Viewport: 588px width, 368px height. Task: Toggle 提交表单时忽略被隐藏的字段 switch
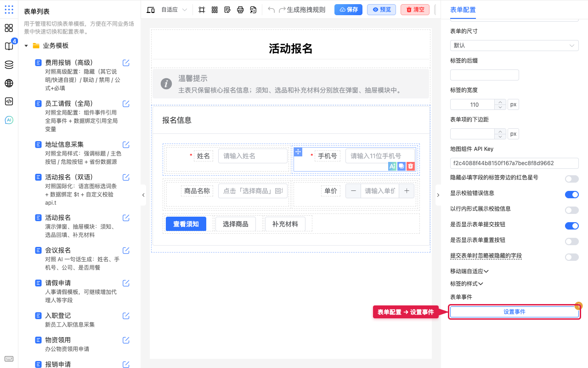click(572, 257)
